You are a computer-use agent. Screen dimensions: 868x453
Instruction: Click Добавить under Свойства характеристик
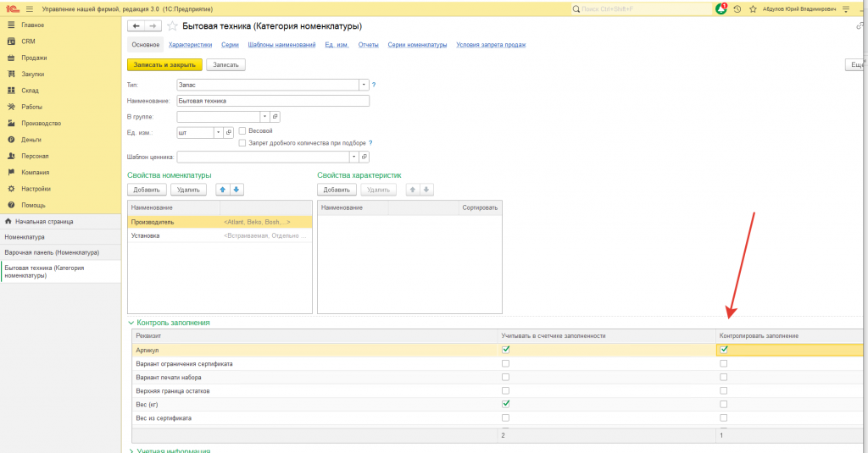(x=337, y=190)
